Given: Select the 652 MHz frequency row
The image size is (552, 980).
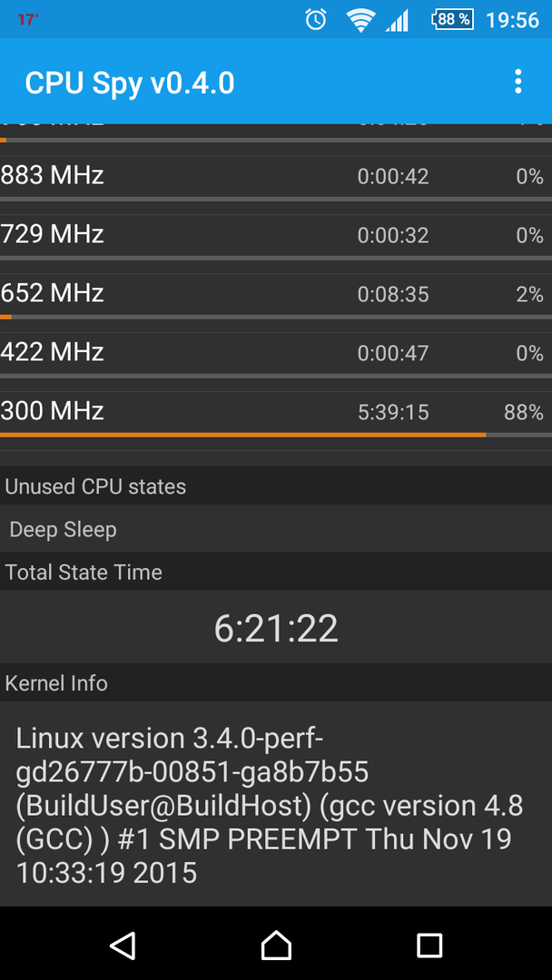Looking at the screenshot, I should click(276, 294).
